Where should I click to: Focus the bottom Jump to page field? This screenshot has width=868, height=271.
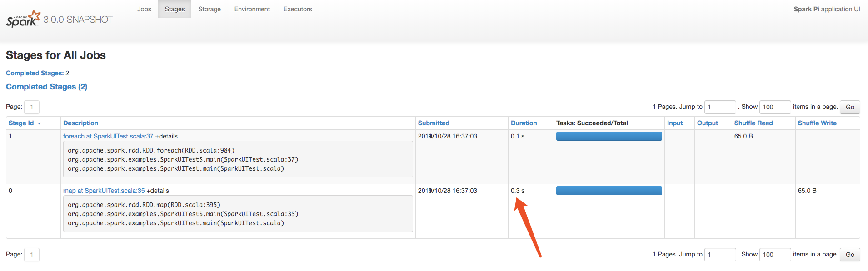click(720, 255)
